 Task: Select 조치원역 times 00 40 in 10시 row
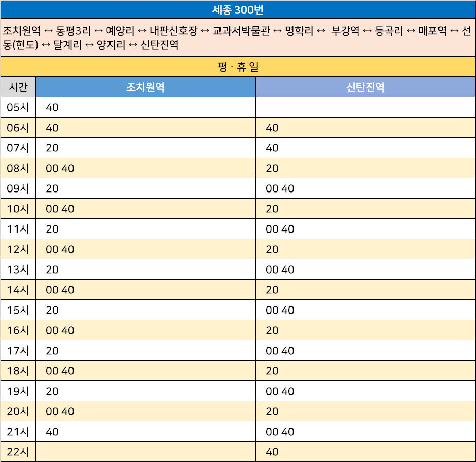pos(60,209)
